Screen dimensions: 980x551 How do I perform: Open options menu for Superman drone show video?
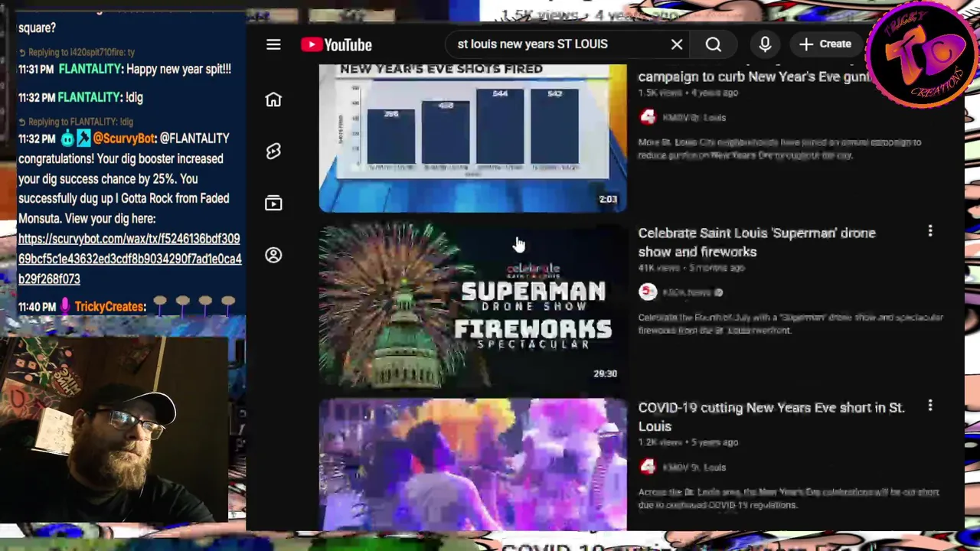click(x=930, y=231)
